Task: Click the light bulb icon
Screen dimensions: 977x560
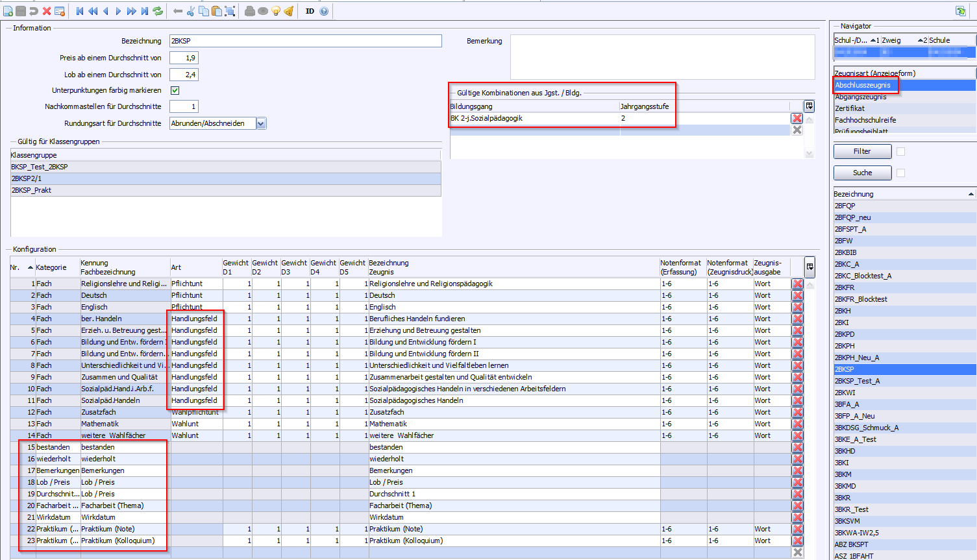Action: click(276, 11)
